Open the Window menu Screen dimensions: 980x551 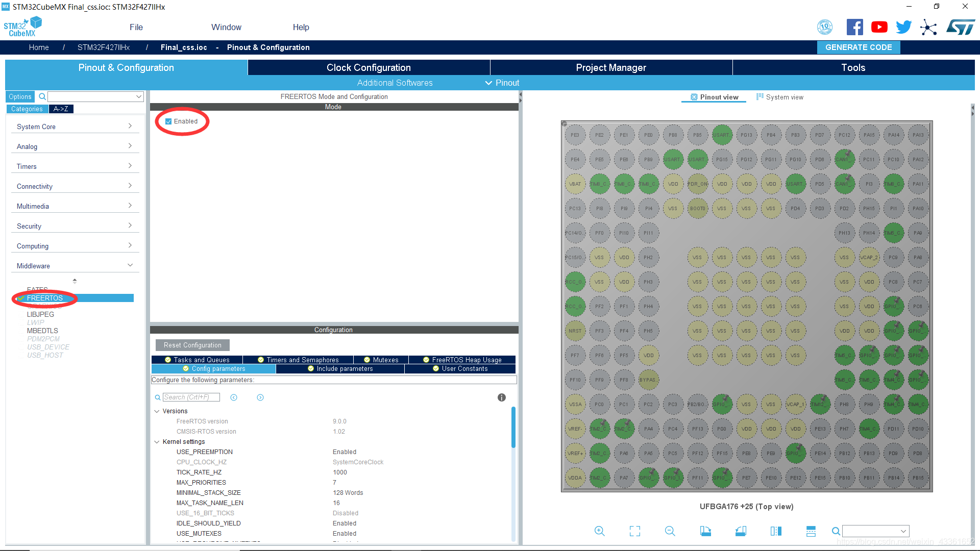click(226, 27)
